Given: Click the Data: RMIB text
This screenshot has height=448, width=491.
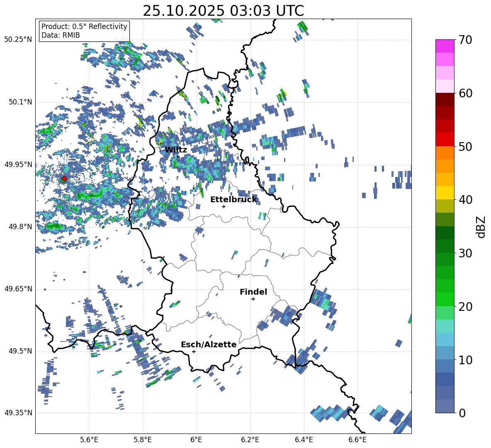Looking at the screenshot, I should point(61,35).
